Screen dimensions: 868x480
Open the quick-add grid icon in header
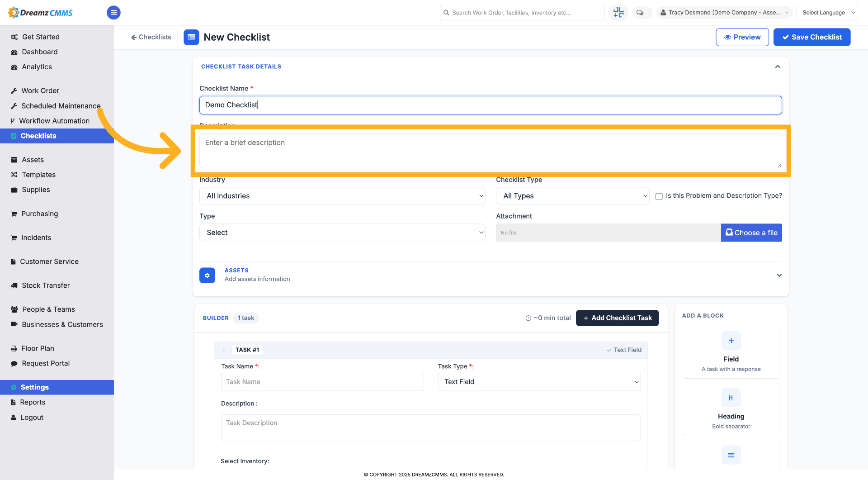[x=618, y=13]
